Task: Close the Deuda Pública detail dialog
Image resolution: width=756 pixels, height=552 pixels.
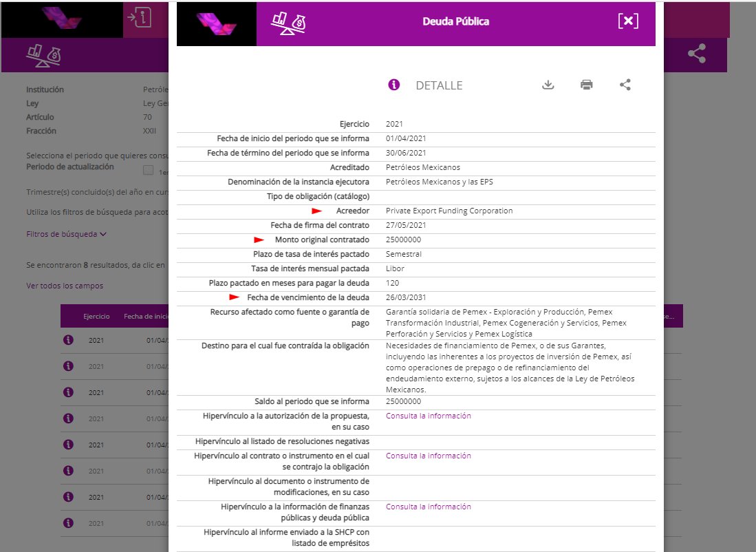Action: coord(628,21)
